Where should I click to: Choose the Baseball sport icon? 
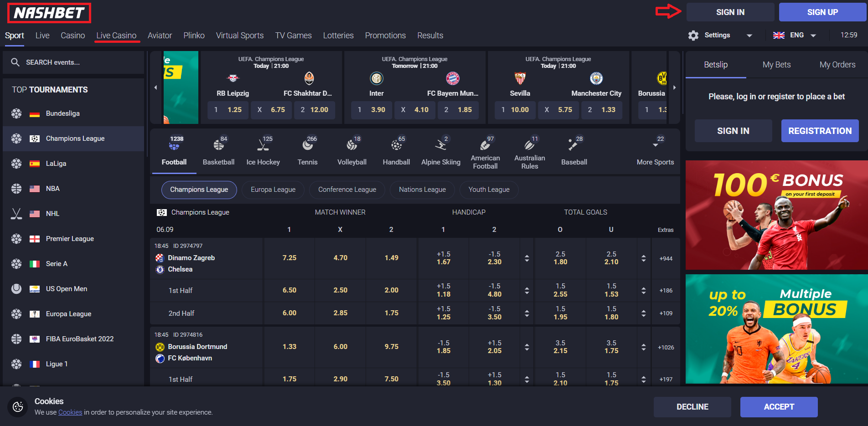click(x=573, y=145)
